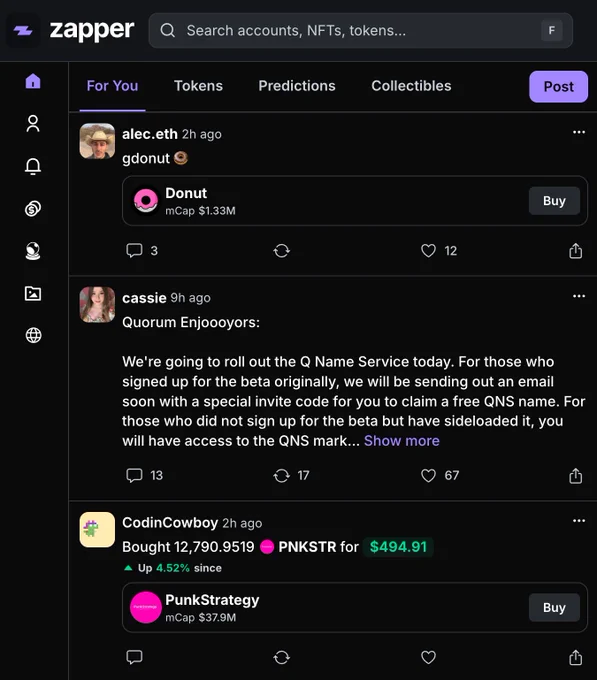Switch to the Tokens tab
Screen dimensions: 597x680
coord(198,86)
